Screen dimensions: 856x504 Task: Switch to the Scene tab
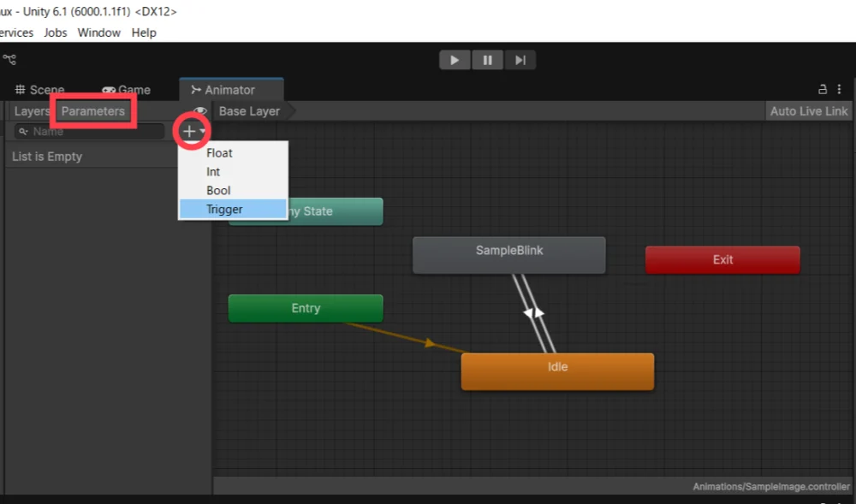[39, 90]
